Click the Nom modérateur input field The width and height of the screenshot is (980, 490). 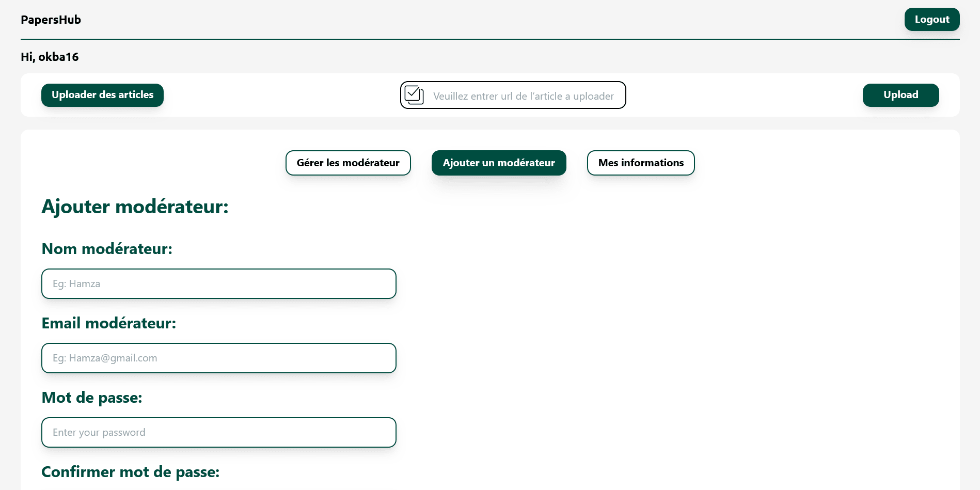pyautogui.click(x=219, y=283)
